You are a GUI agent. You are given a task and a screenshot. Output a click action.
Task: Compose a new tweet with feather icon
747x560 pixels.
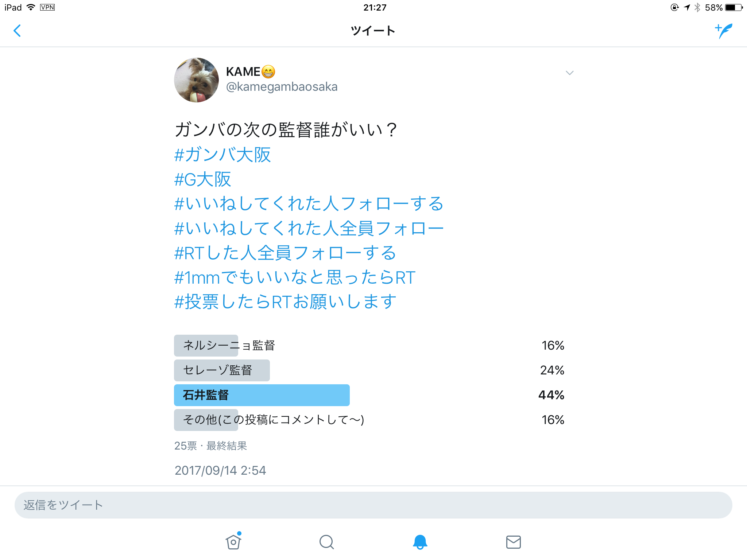(724, 31)
